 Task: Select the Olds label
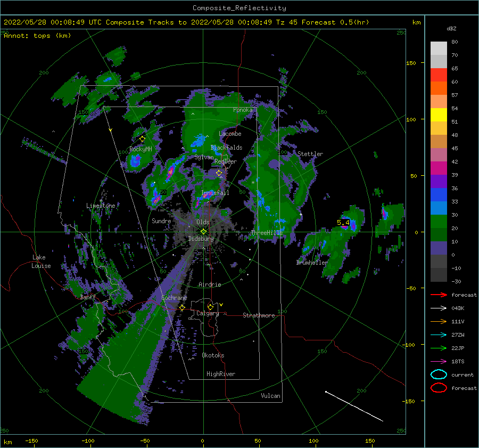pyautogui.click(x=203, y=222)
